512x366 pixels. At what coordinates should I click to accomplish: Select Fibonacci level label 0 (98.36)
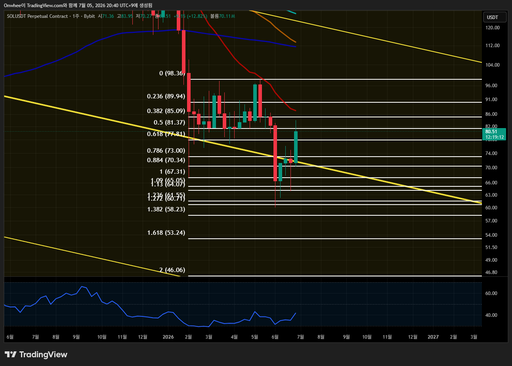click(x=172, y=73)
